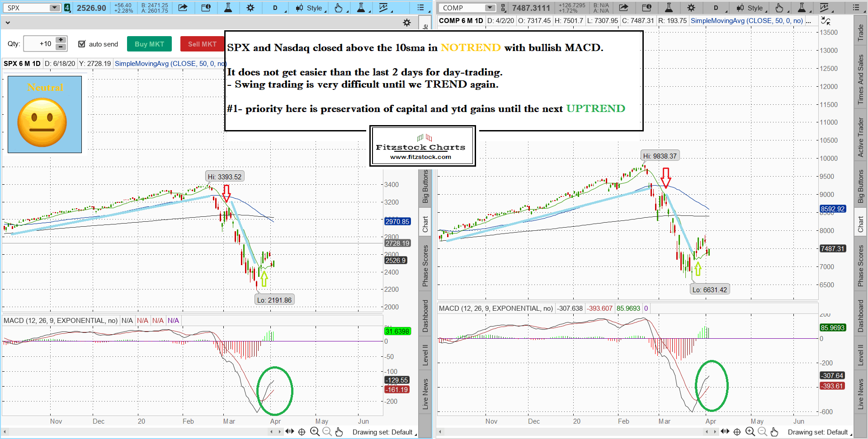The width and height of the screenshot is (868, 439).
Task: Open Edit Studies flask in SPX toolbar
Action: 228,8
